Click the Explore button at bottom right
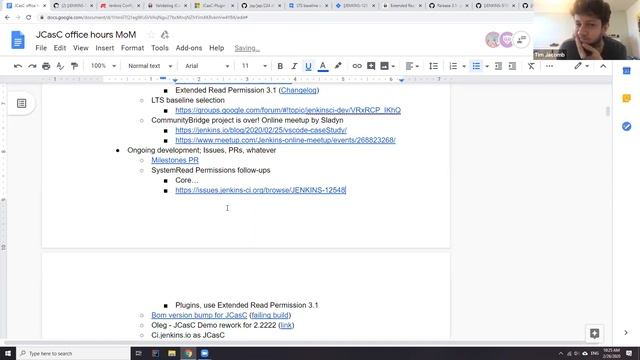Image resolution: width=640 pixels, height=360 pixels. click(x=594, y=333)
